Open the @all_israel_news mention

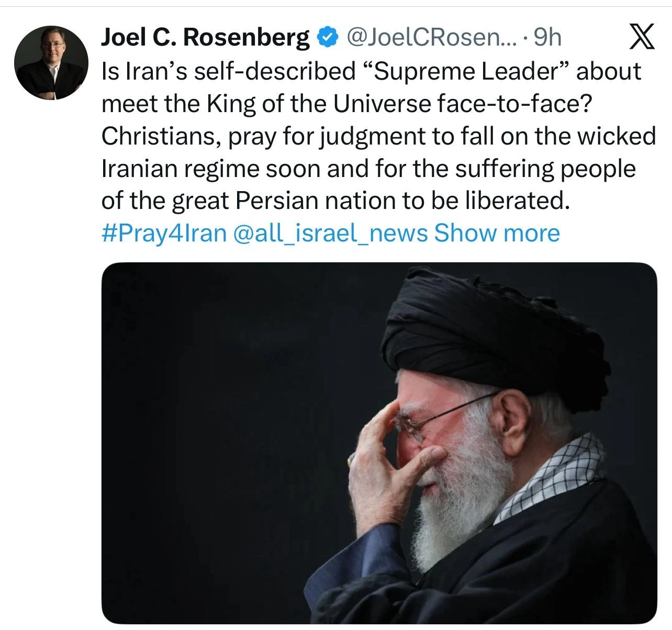pyautogui.click(x=330, y=233)
